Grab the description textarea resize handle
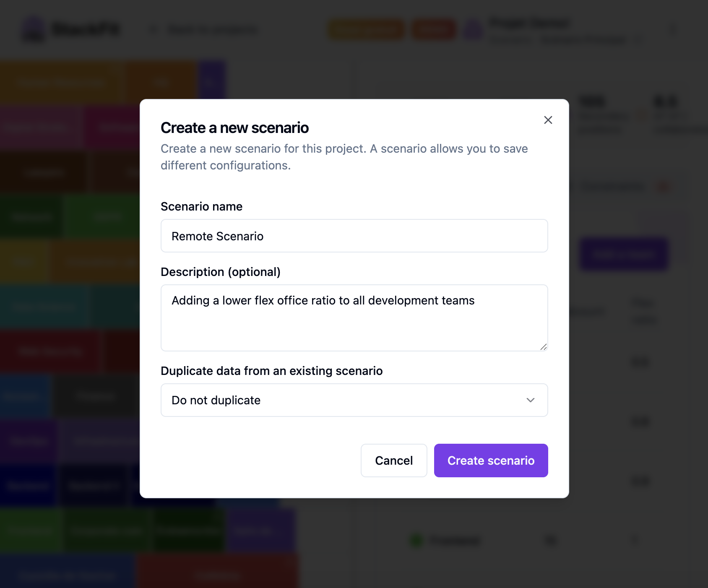Image resolution: width=708 pixels, height=588 pixels. [x=544, y=347]
